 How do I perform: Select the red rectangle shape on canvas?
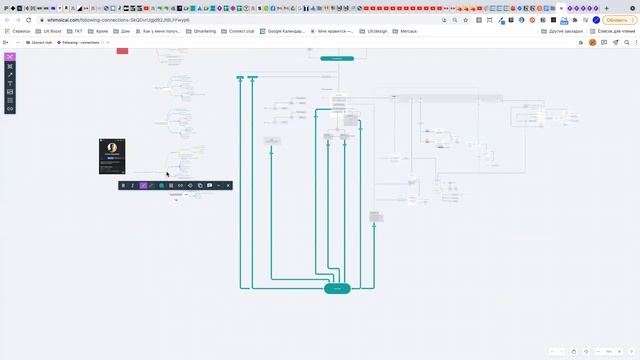tap(122, 51)
